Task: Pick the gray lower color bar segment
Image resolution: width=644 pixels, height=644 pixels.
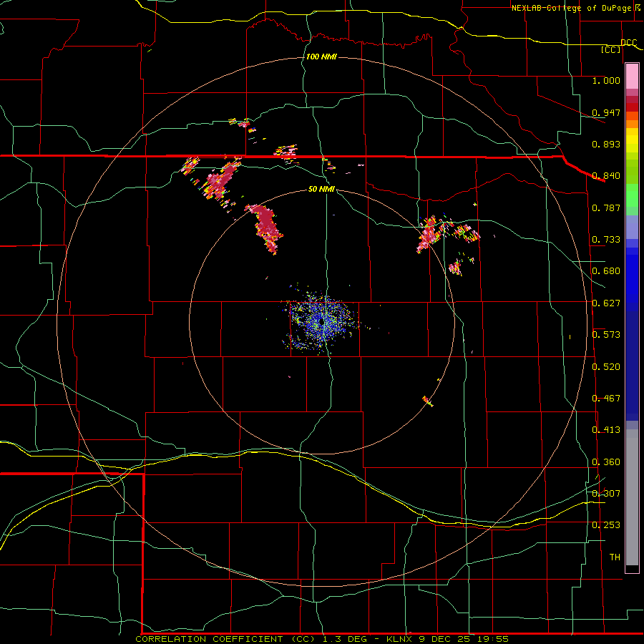Action: coord(632,497)
